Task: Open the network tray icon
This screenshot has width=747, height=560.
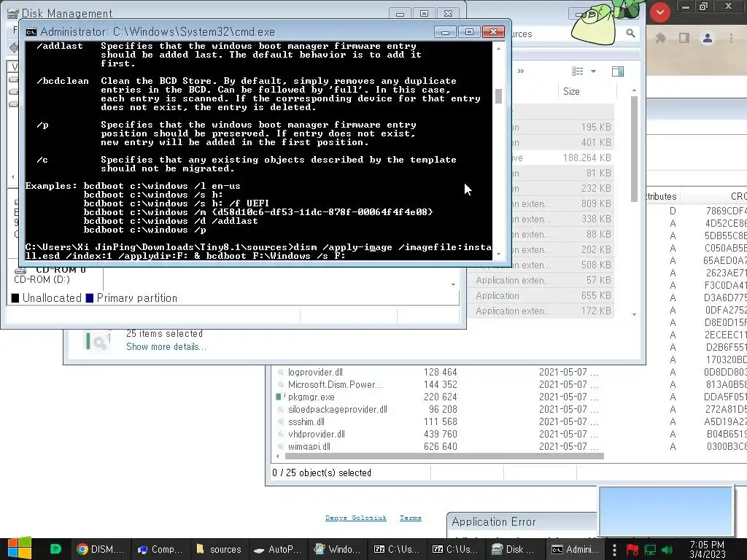Action: [650, 550]
